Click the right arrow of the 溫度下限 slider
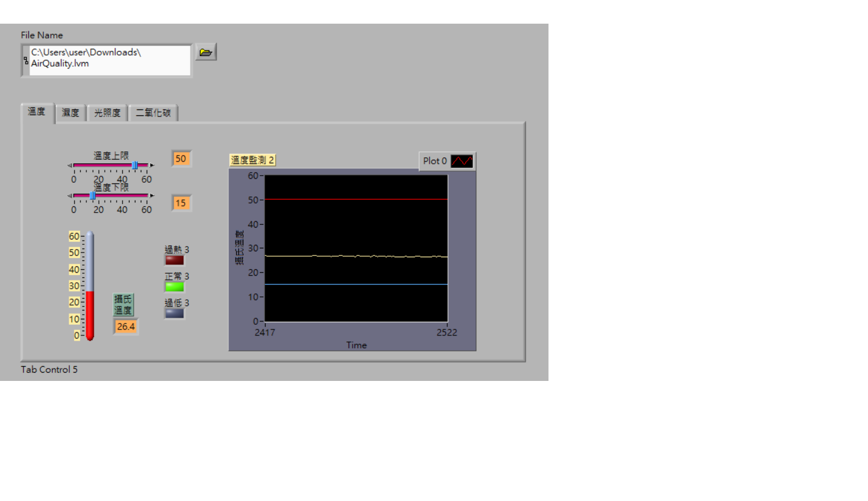 [x=152, y=196]
